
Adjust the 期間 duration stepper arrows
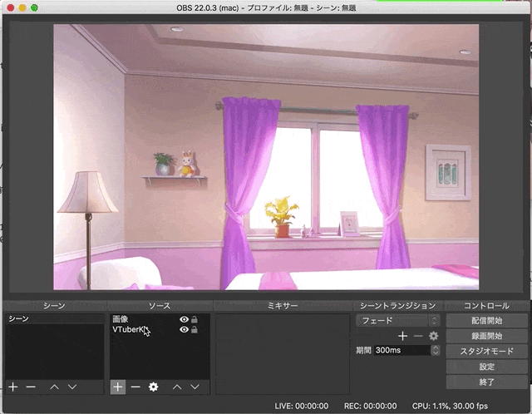[436, 350]
